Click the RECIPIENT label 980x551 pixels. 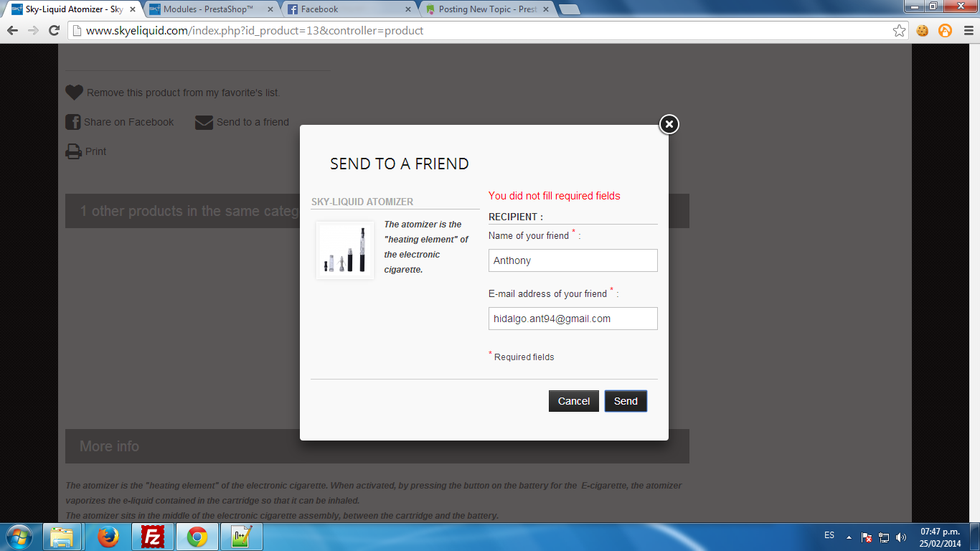point(516,217)
